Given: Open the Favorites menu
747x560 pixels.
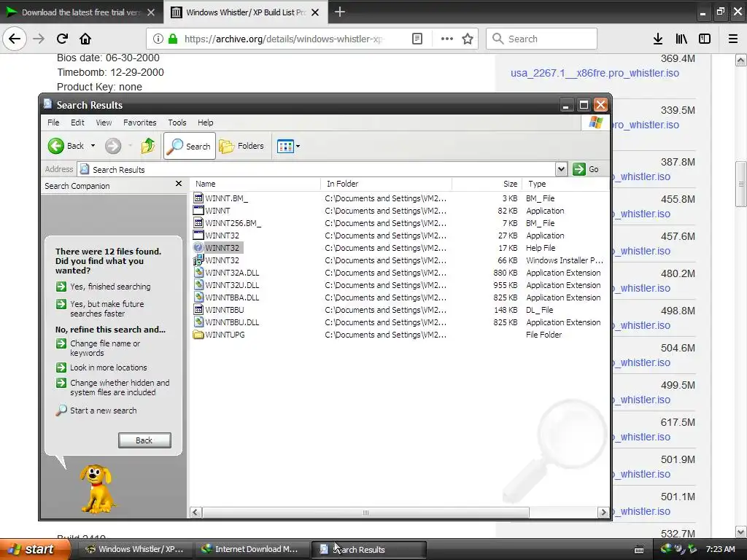Looking at the screenshot, I should pyautogui.click(x=139, y=122).
